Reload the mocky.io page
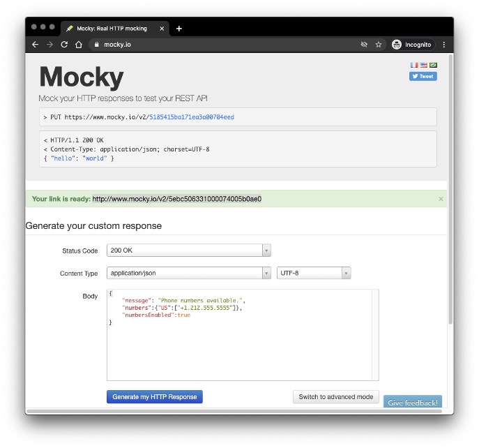The height and width of the screenshot is (448, 479). [x=64, y=45]
